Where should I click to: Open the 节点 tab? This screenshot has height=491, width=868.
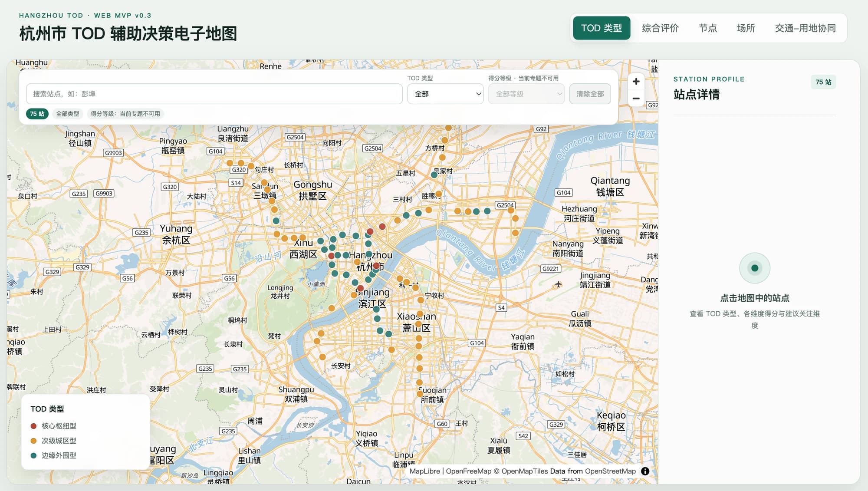tap(708, 28)
